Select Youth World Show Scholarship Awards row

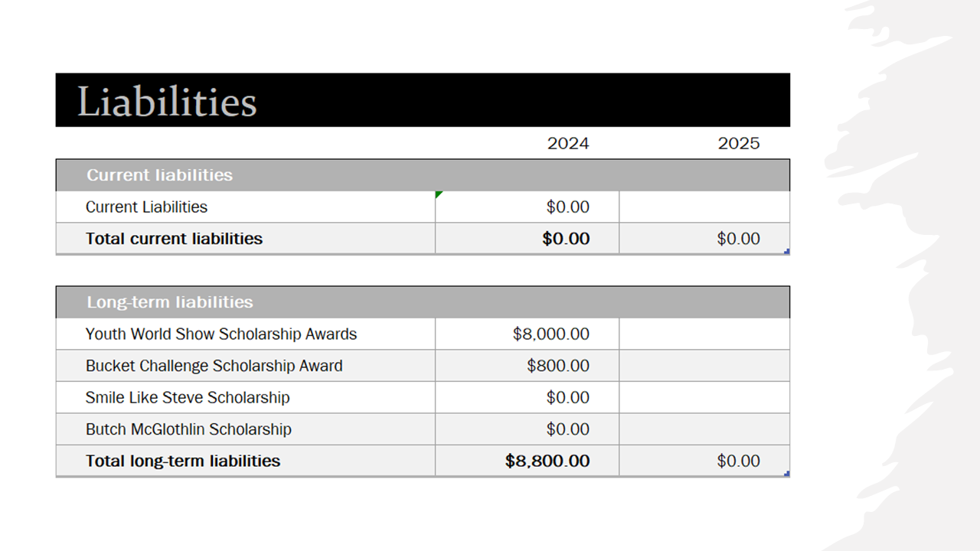point(221,334)
